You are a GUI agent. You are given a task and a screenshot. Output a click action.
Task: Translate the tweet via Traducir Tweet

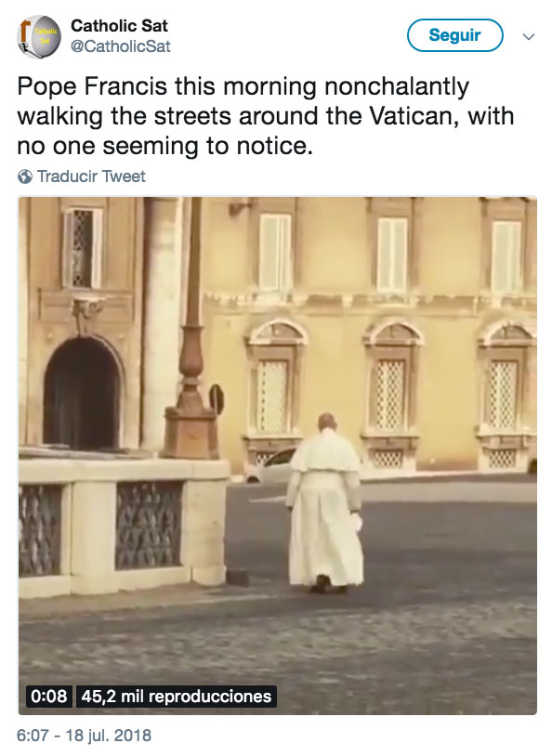tap(91, 176)
